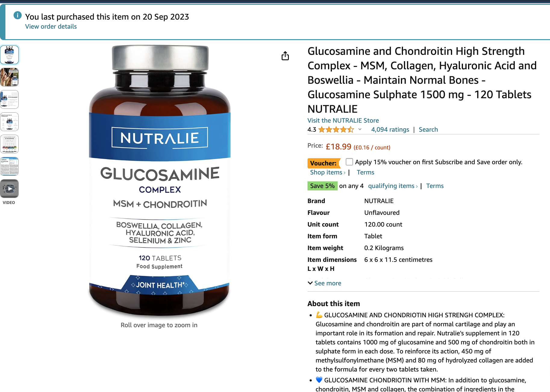The width and height of the screenshot is (550, 392).
Task: Select the first bottle thumbnail image
Action: 9,55
